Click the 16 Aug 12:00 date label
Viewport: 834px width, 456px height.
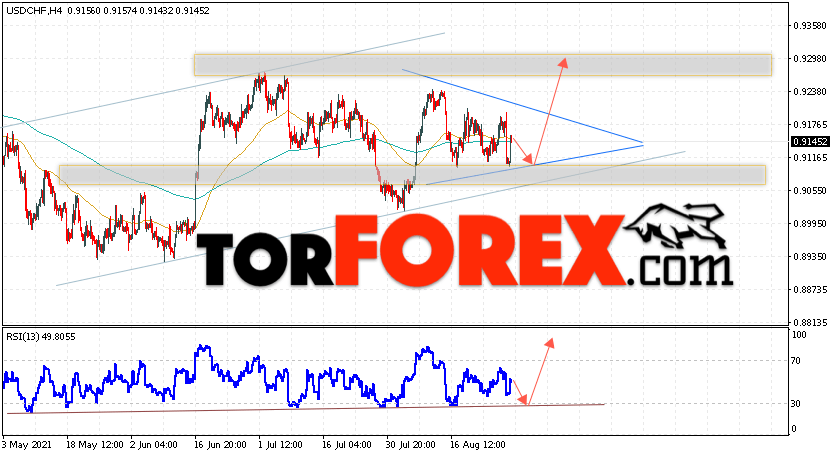(477, 444)
